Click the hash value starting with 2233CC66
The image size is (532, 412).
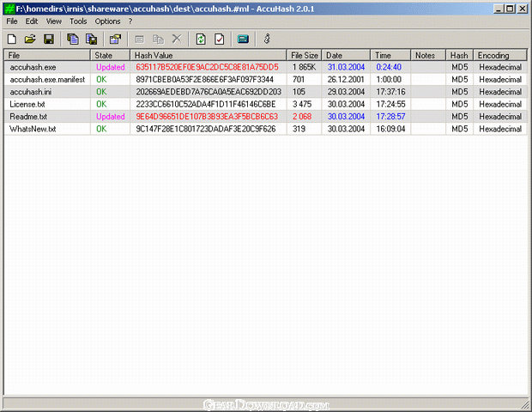click(x=206, y=104)
